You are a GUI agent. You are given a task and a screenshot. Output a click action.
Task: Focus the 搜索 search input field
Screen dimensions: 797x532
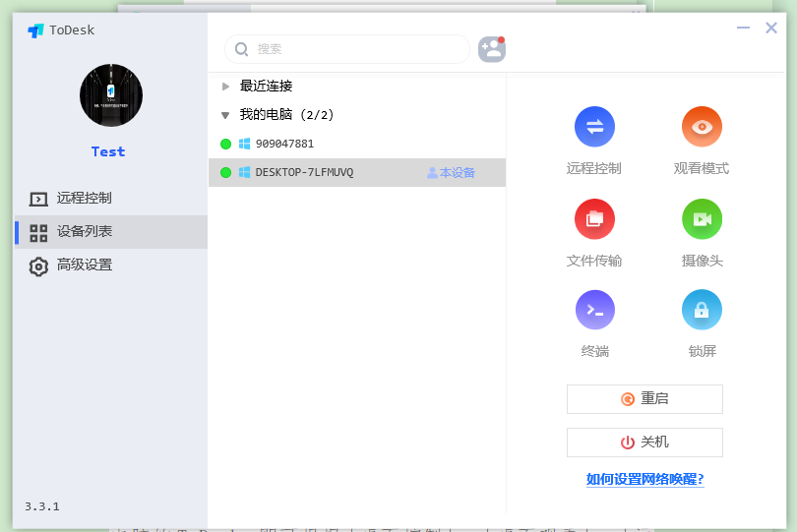347,49
